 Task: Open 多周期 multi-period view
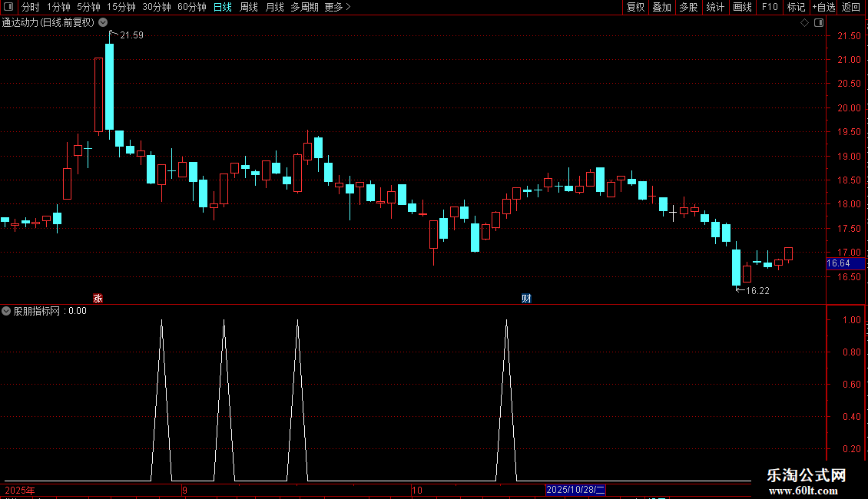pyautogui.click(x=304, y=7)
